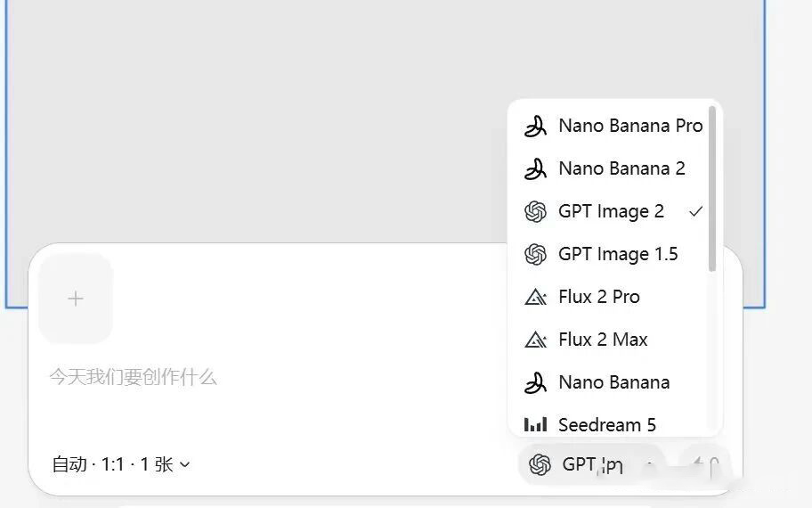
Task: Click the Flux 2 Max triangle icon
Action: (535, 340)
